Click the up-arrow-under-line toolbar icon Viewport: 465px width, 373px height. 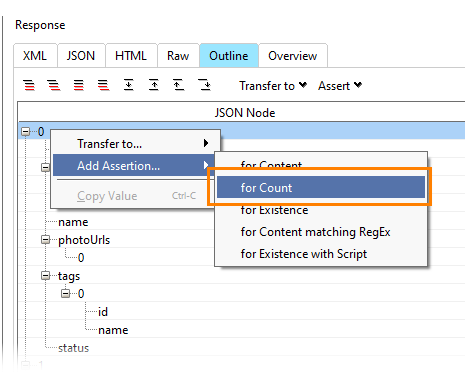point(154,85)
